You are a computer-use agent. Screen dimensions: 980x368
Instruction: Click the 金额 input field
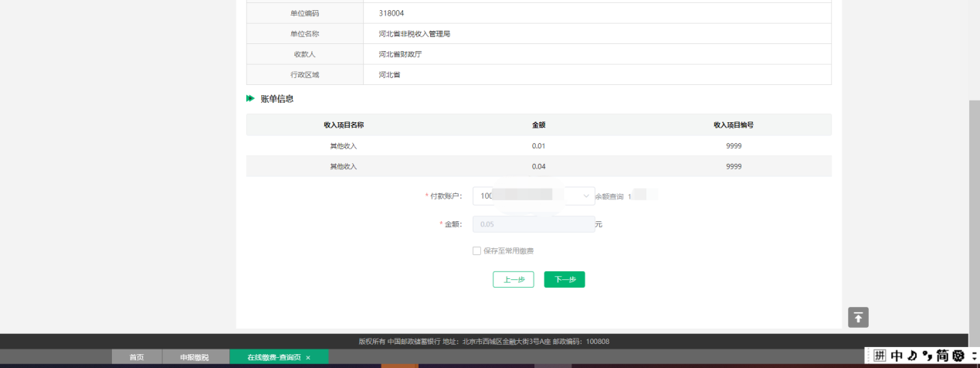(533, 224)
